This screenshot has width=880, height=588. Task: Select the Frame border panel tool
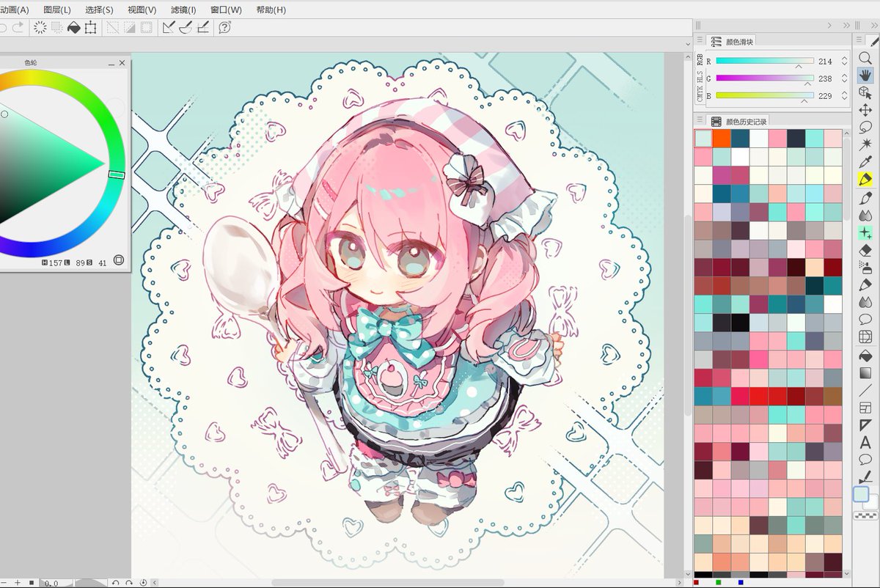tap(865, 408)
